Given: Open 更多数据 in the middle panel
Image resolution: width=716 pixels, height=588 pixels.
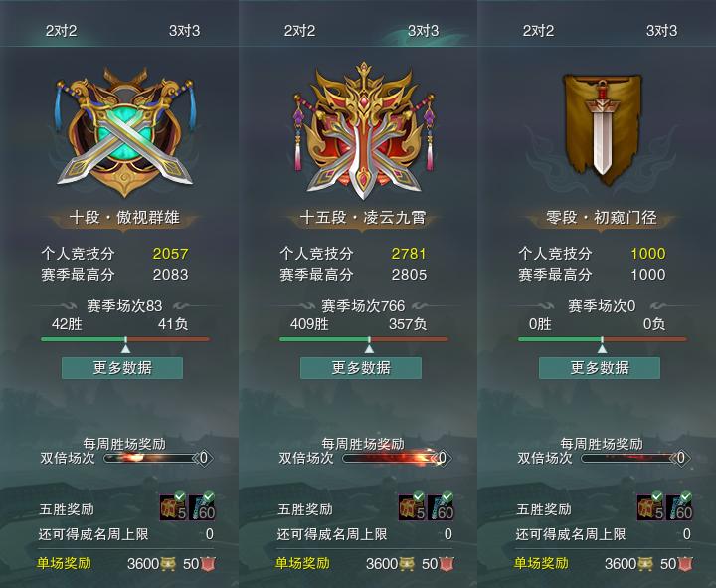Looking at the screenshot, I should [x=361, y=368].
